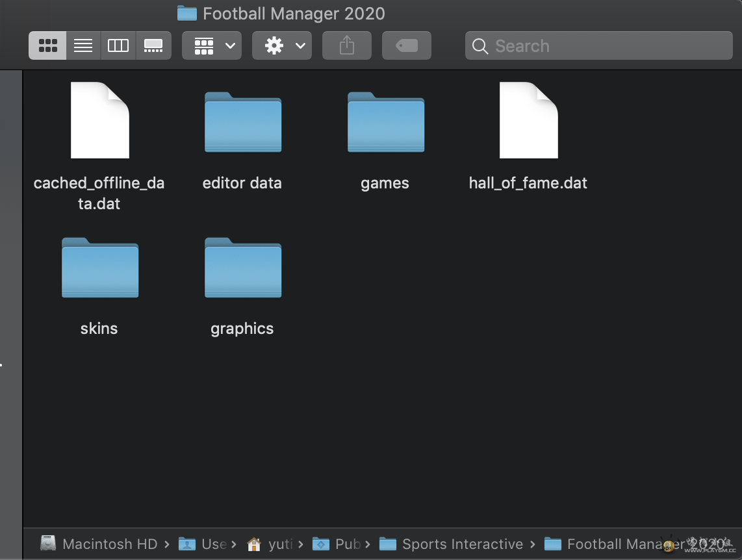Open the gear action menu
The width and height of the screenshot is (742, 560).
tap(282, 45)
